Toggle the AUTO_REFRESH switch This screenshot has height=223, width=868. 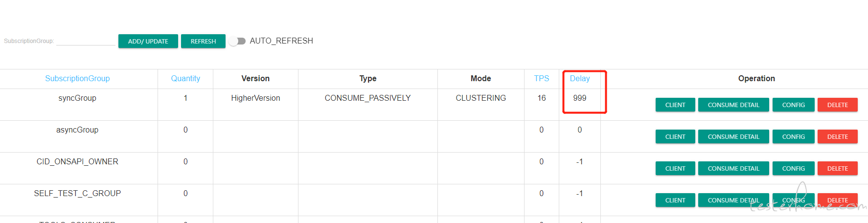click(x=237, y=41)
